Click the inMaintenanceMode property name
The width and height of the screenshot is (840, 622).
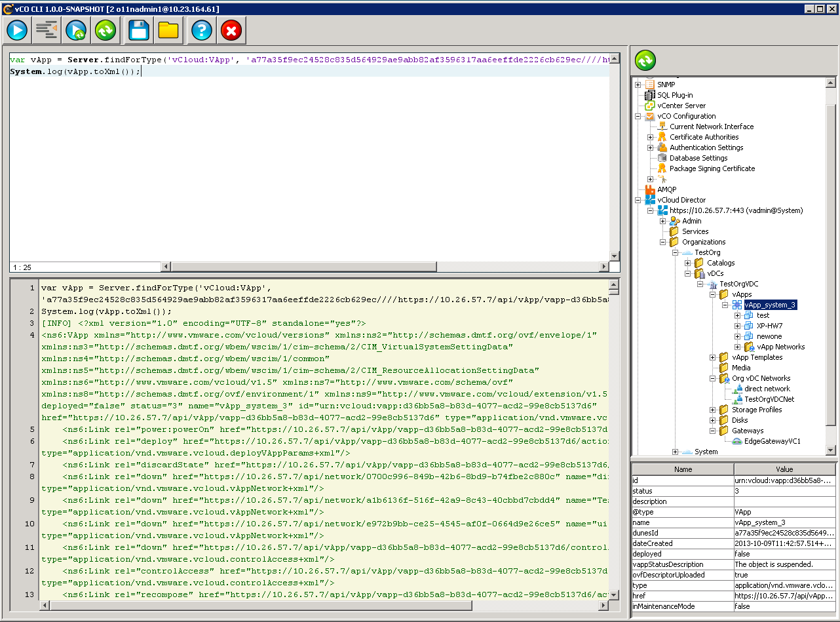683,606
